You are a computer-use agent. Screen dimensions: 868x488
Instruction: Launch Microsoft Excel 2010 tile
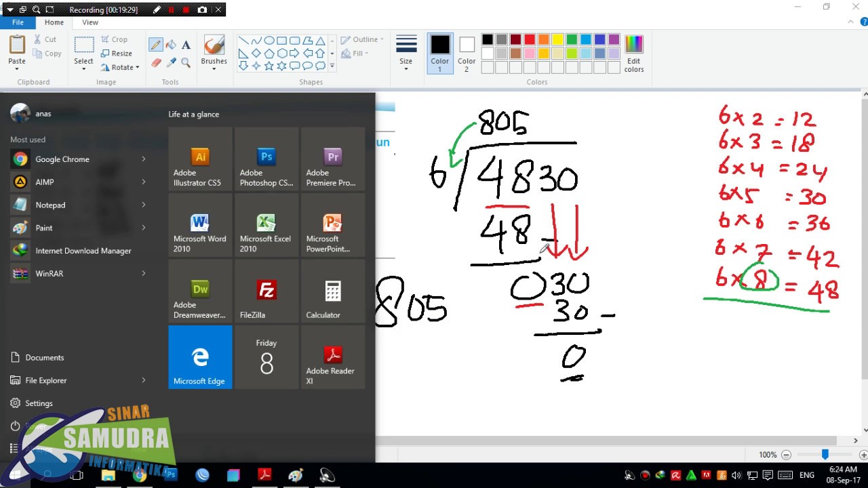coord(267,225)
